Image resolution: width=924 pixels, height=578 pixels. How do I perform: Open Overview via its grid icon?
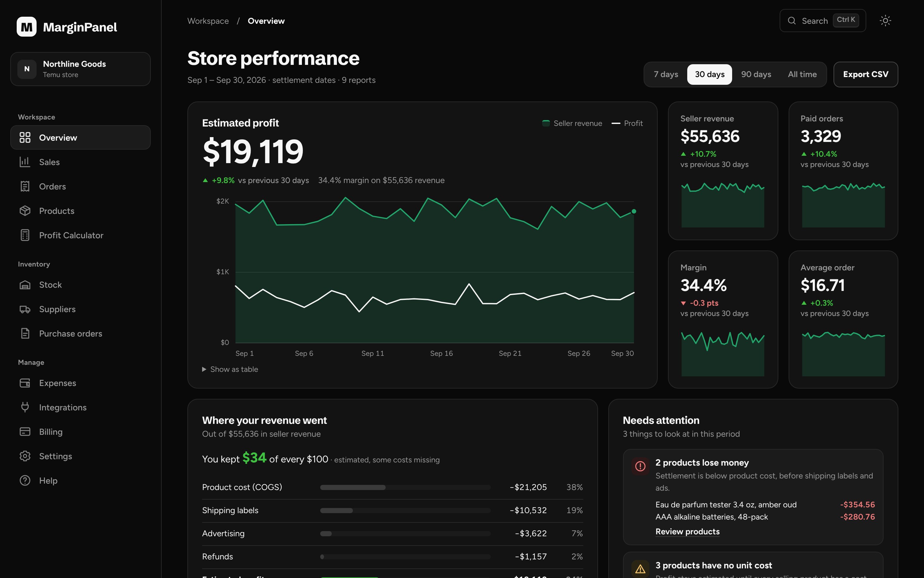25,138
